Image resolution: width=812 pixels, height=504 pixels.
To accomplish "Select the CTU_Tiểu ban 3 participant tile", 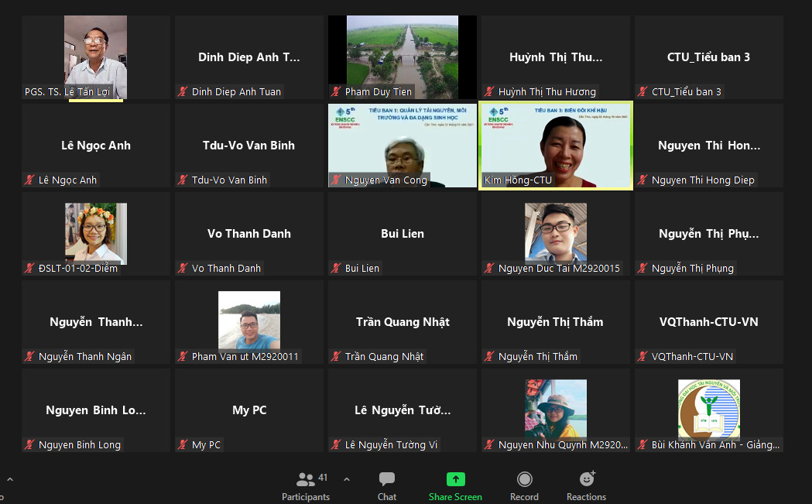I will coord(708,57).
